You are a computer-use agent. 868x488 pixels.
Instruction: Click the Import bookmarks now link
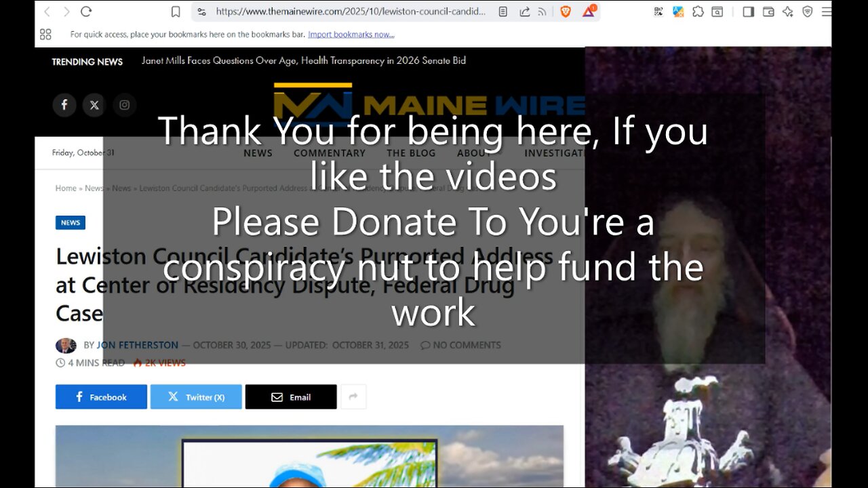tap(351, 34)
